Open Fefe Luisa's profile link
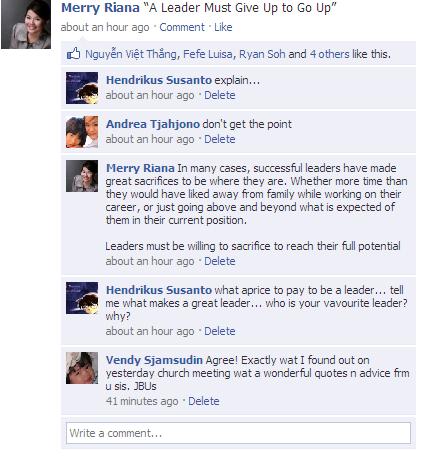440x457 pixels. click(x=208, y=54)
